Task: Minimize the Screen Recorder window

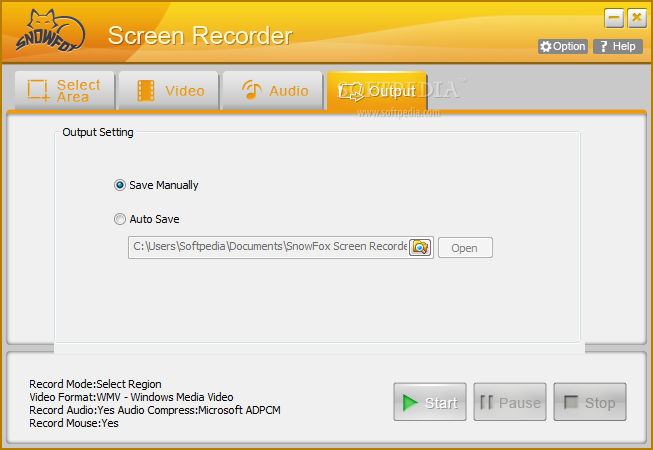Action: (614, 18)
